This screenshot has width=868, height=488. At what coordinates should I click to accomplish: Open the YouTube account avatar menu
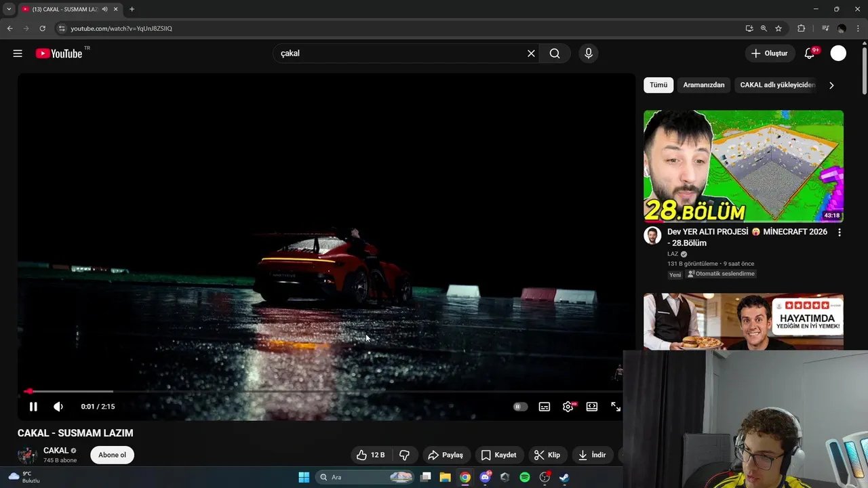point(838,54)
